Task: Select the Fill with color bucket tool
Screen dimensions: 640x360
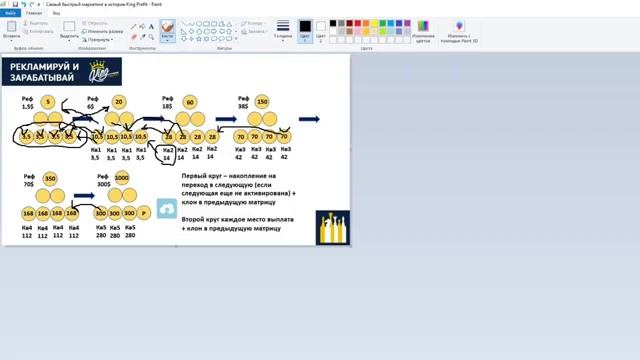Action: point(142,26)
